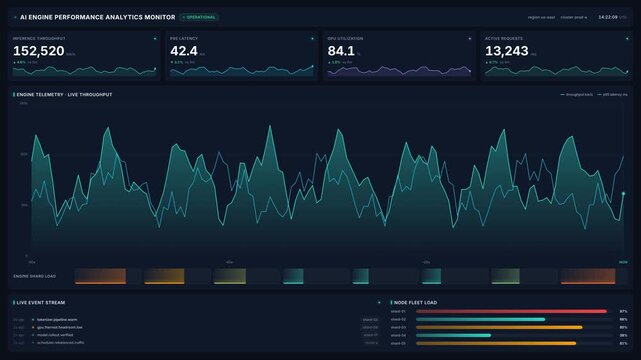
Task: Click the Live Event Stream heading
Action: coord(40,303)
